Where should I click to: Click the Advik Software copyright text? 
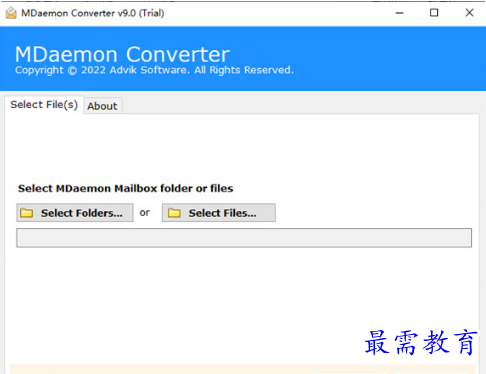click(154, 70)
